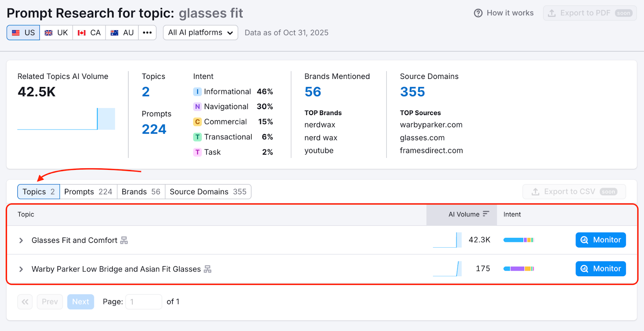Monitor the Glasses Fit and Comfort topic
644x331 pixels.
[601, 240]
